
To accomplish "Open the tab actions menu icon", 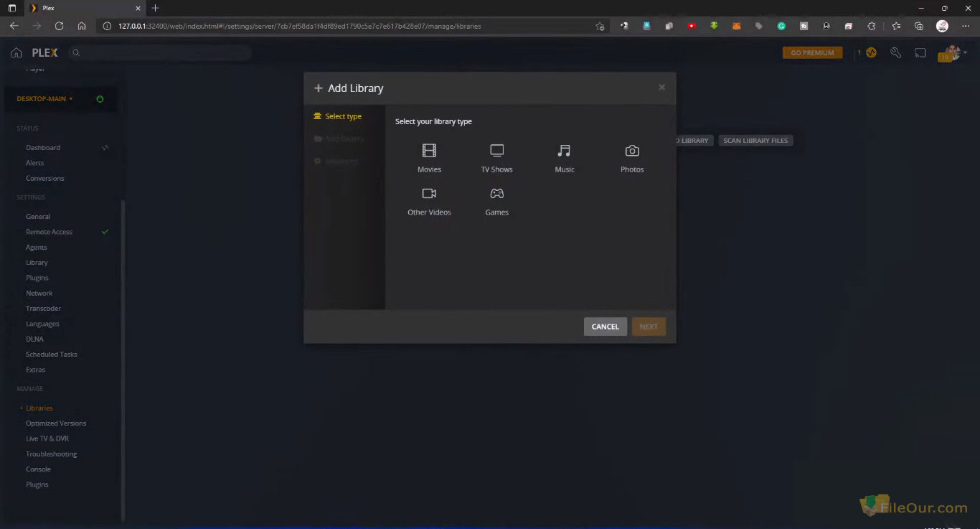I will point(11,8).
